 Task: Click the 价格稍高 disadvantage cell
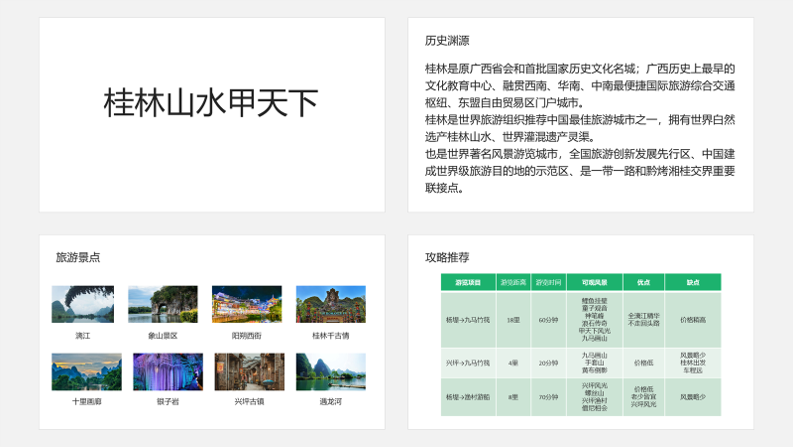(693, 320)
